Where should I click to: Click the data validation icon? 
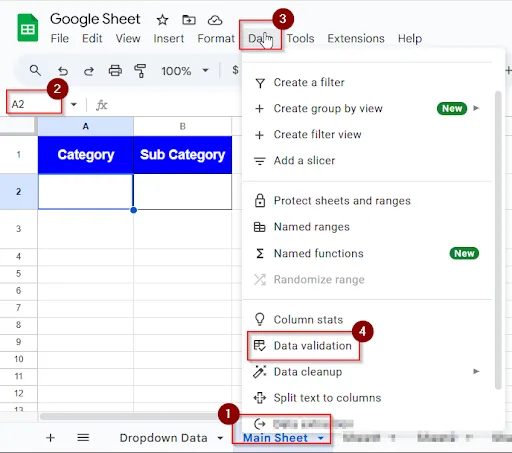pos(260,346)
